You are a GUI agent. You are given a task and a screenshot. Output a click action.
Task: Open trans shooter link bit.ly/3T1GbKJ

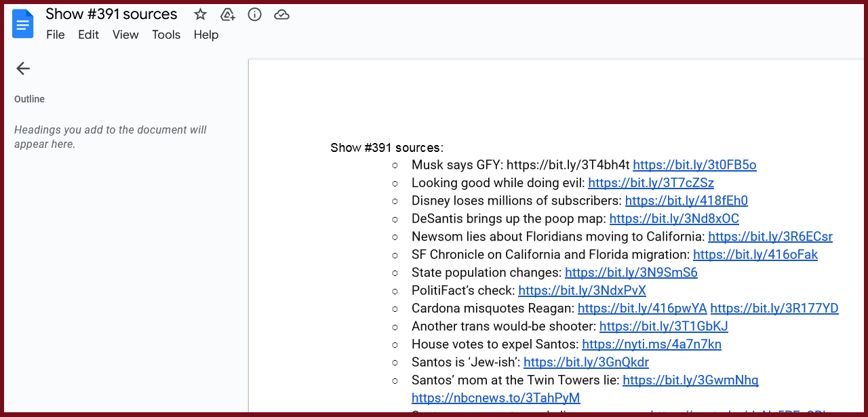pos(664,326)
